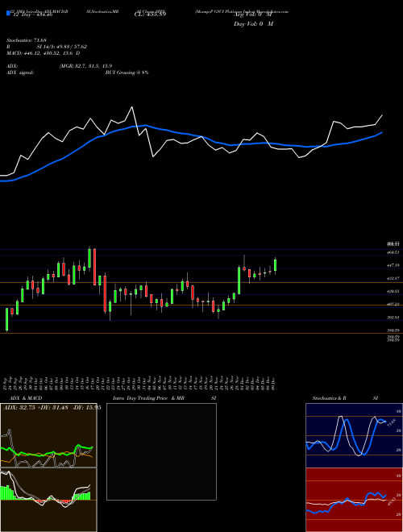403x532 pixels.
Task: Open the red RSI chart panel
Action: pos(354,500)
